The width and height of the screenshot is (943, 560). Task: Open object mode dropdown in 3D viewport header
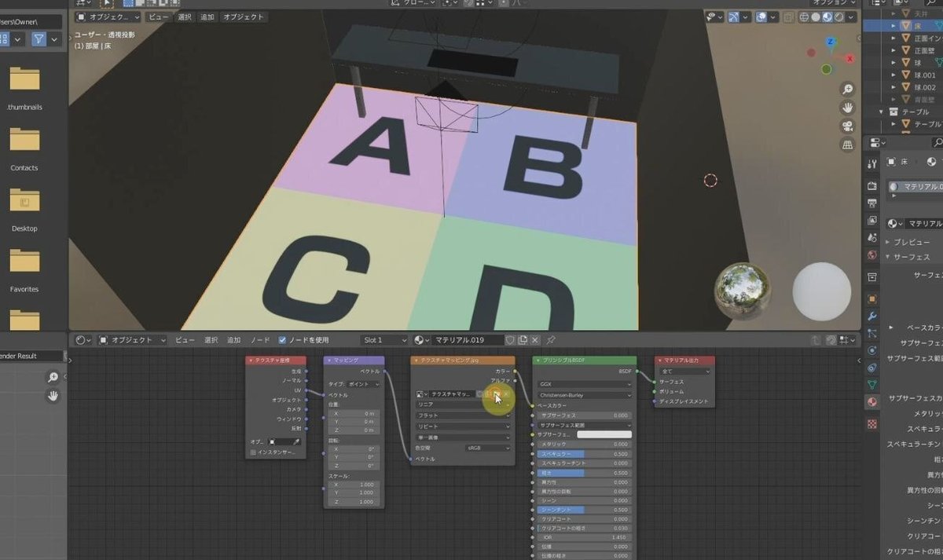tap(108, 16)
